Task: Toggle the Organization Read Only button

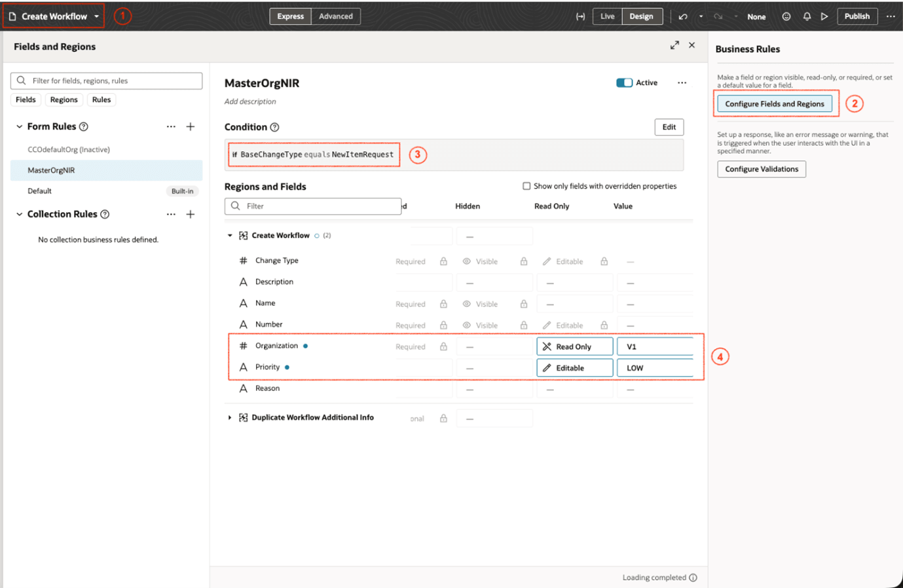Action: click(575, 346)
